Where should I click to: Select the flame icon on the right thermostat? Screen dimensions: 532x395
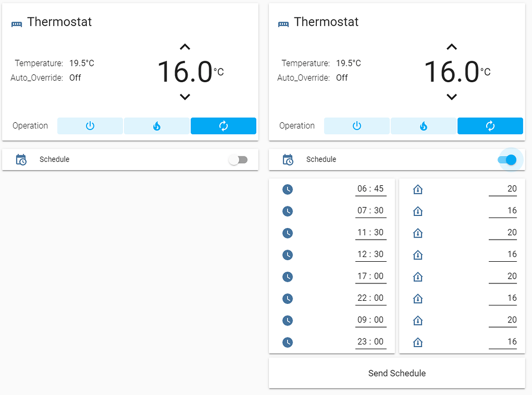(x=423, y=126)
